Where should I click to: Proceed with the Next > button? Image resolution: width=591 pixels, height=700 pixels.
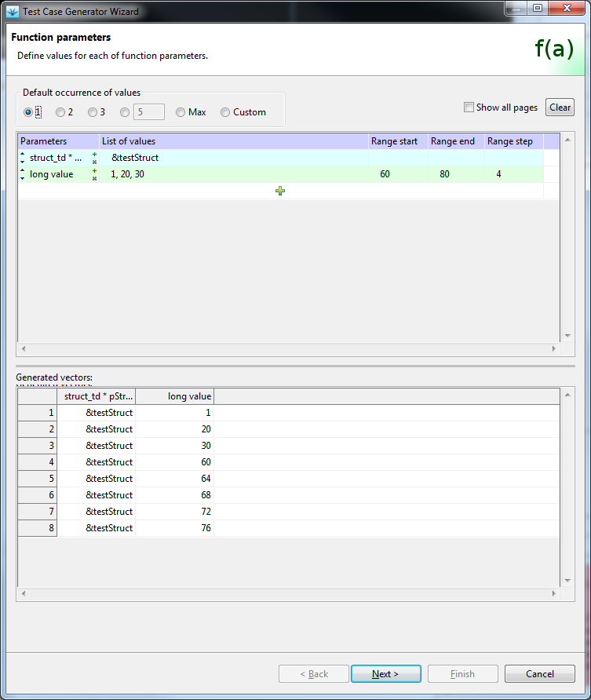pos(385,673)
